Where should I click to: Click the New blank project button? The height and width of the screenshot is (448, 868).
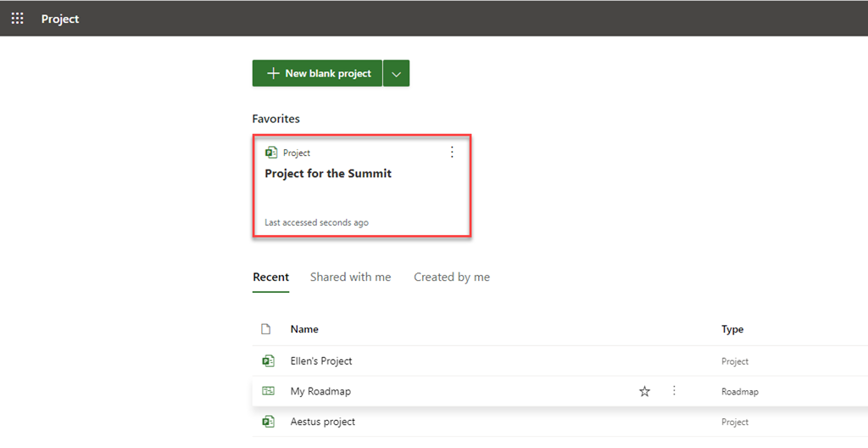tap(317, 74)
